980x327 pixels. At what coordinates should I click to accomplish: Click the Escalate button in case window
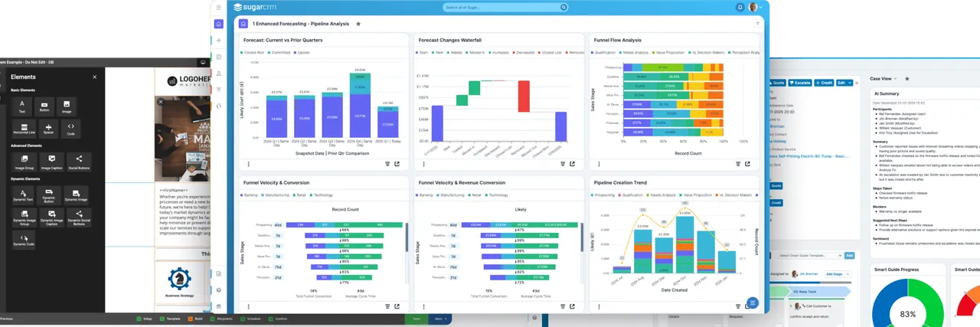[800, 82]
